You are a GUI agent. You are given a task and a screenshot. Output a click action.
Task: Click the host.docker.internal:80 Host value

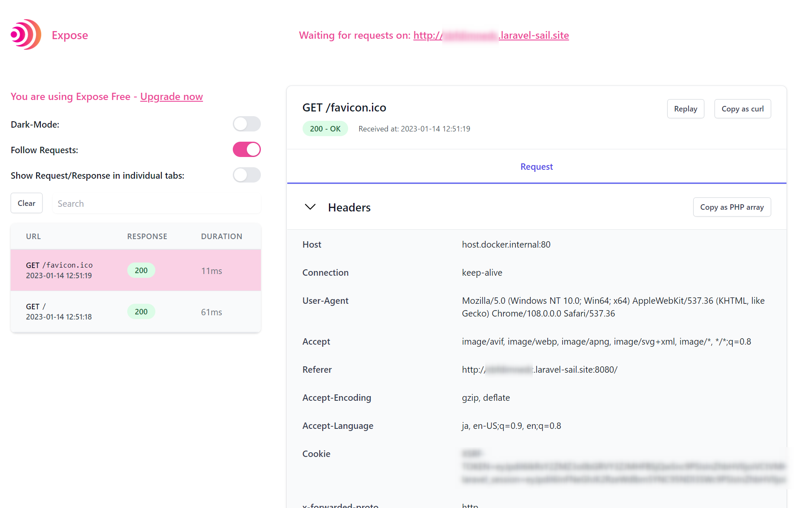coord(506,245)
